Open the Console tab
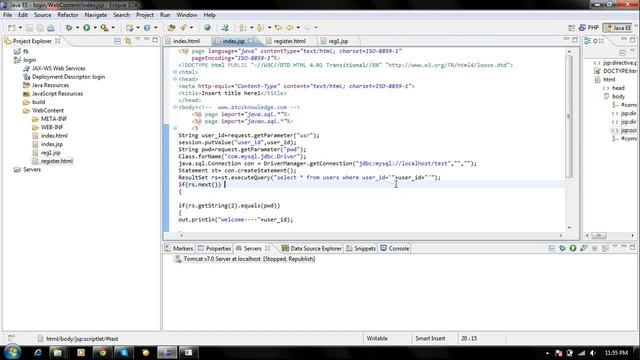This screenshot has width=640, height=360. coord(395,248)
